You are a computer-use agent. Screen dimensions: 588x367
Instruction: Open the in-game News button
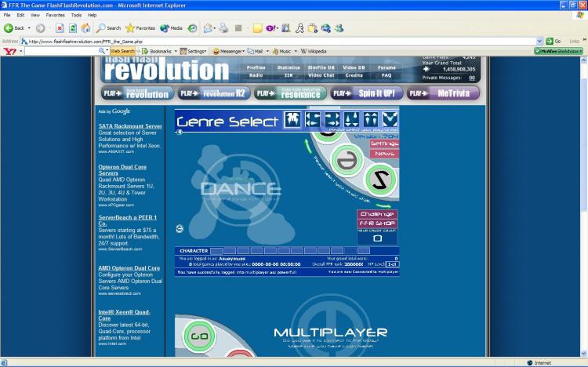[x=384, y=154]
